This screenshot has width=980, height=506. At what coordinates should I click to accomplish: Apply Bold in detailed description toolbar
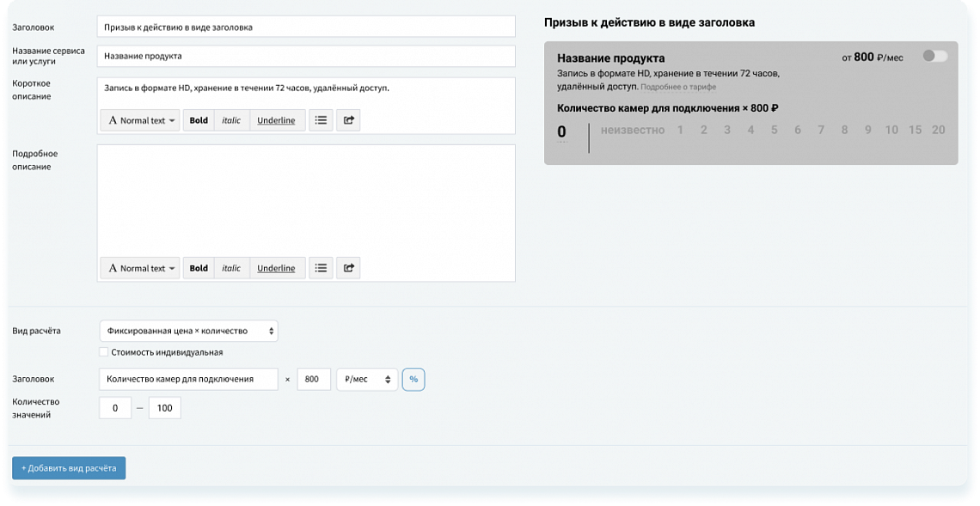click(x=199, y=267)
